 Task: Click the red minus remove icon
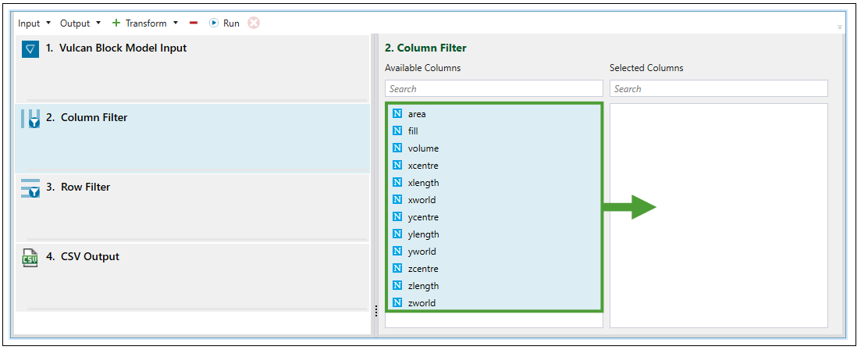click(x=194, y=23)
